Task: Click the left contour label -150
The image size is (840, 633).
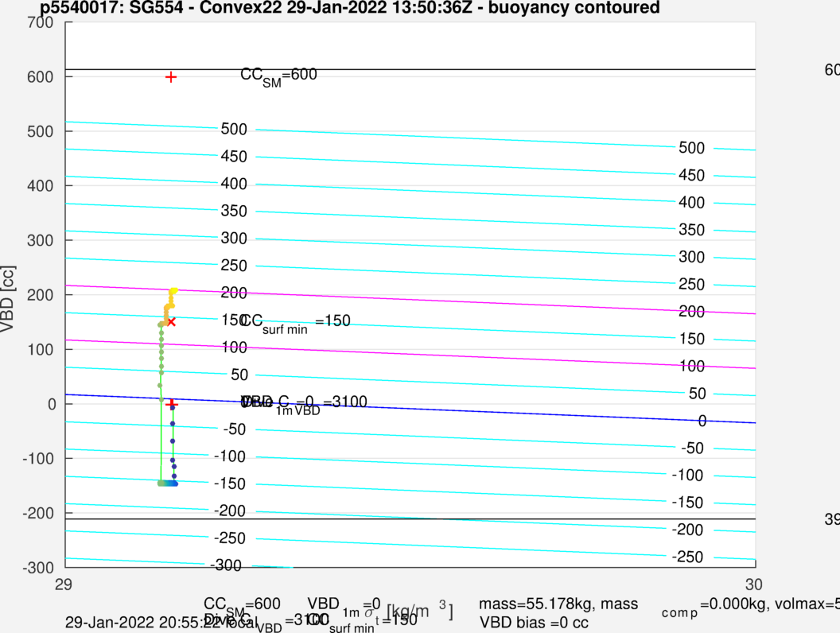Action: (230, 484)
